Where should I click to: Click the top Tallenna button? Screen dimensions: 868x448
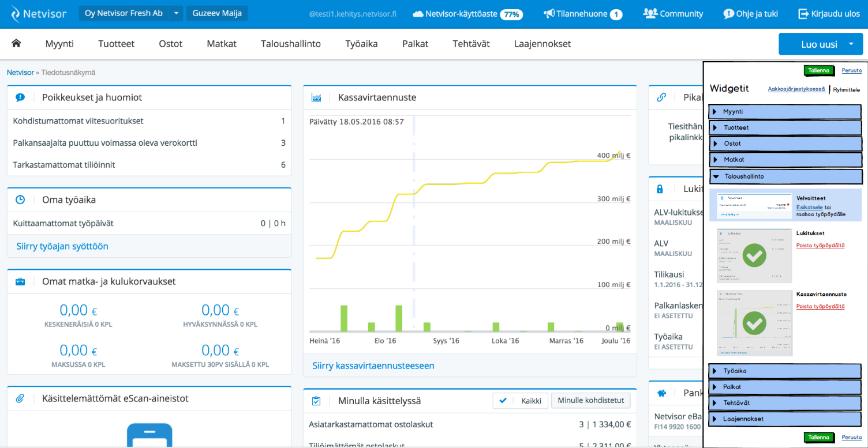click(x=819, y=70)
